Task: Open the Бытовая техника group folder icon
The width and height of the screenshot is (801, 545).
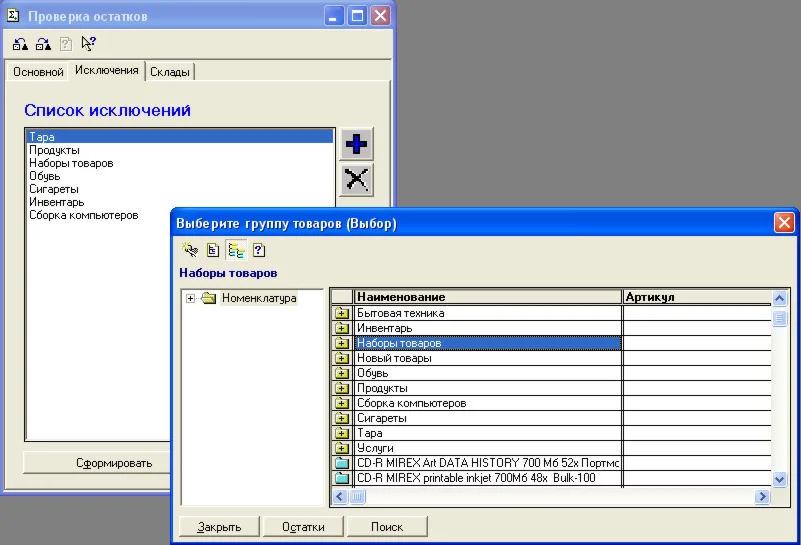Action: point(342,313)
